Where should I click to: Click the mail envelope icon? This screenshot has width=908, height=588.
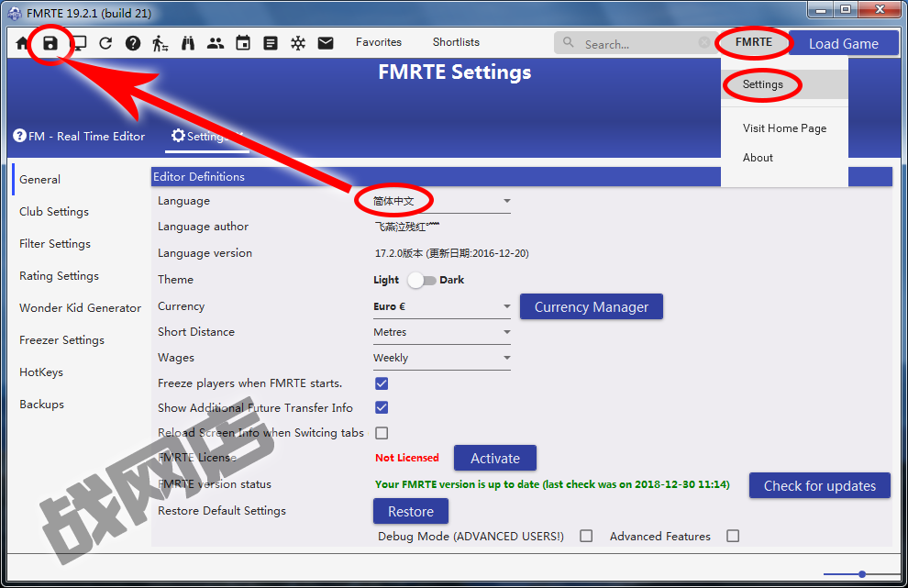point(326,43)
